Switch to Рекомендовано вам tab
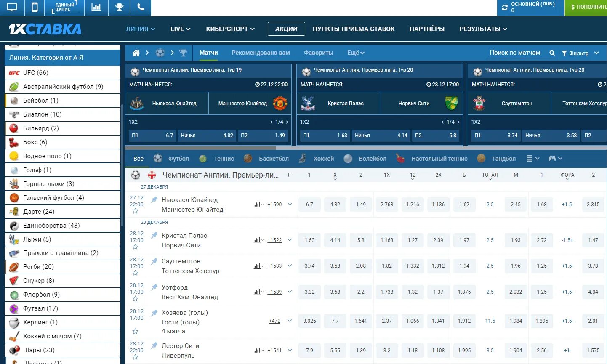Image resolution: width=607 pixels, height=364 pixels. [x=261, y=53]
